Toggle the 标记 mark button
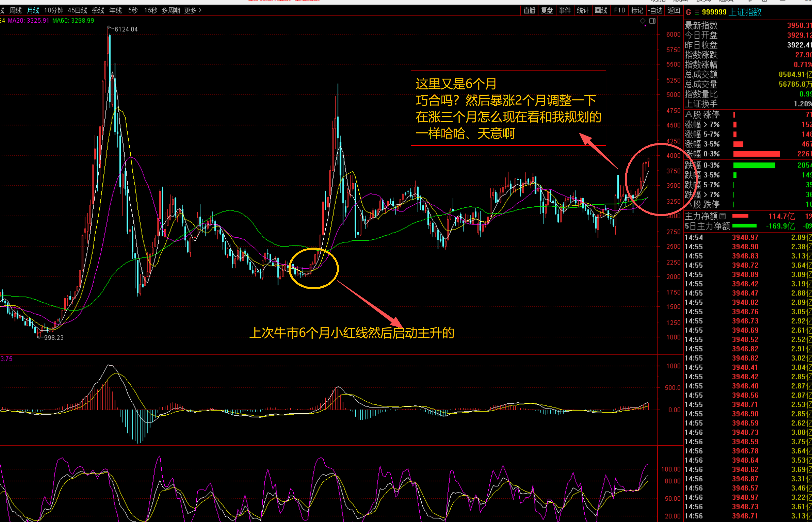 pyautogui.click(x=637, y=11)
